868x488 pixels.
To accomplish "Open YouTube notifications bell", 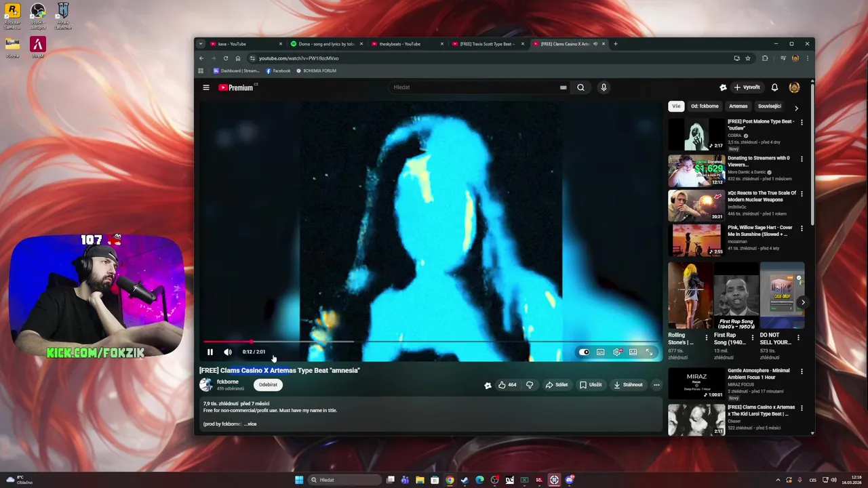I will point(774,87).
